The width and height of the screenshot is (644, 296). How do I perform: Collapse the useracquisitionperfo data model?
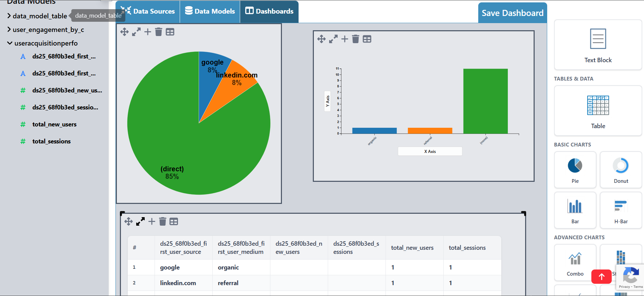pyautogui.click(x=10, y=43)
